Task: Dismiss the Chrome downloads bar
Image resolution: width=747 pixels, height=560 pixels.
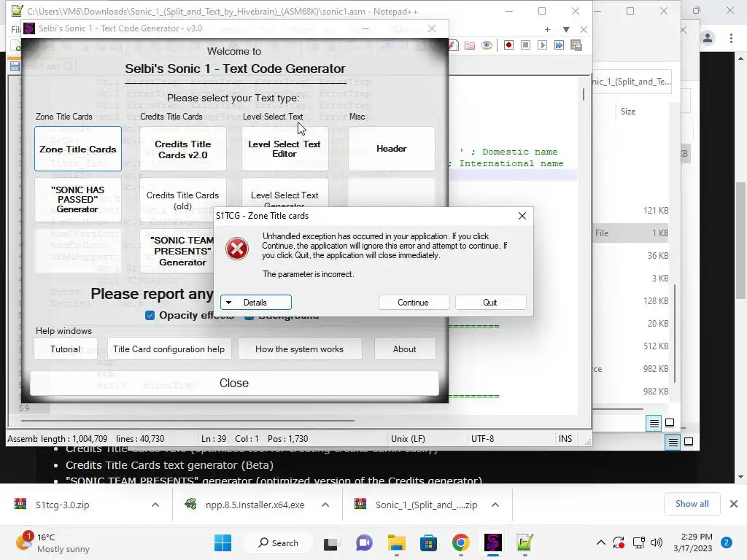Action: pos(734,504)
